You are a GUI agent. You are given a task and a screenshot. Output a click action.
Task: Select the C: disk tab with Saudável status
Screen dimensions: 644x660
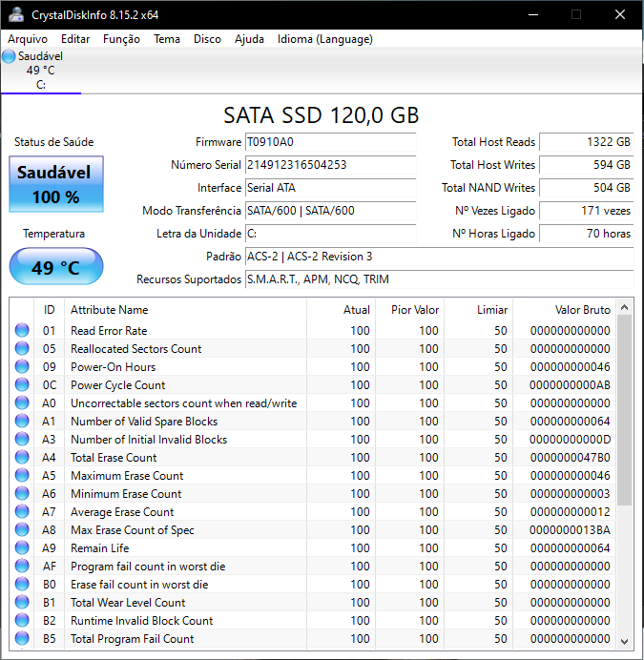tap(40, 71)
